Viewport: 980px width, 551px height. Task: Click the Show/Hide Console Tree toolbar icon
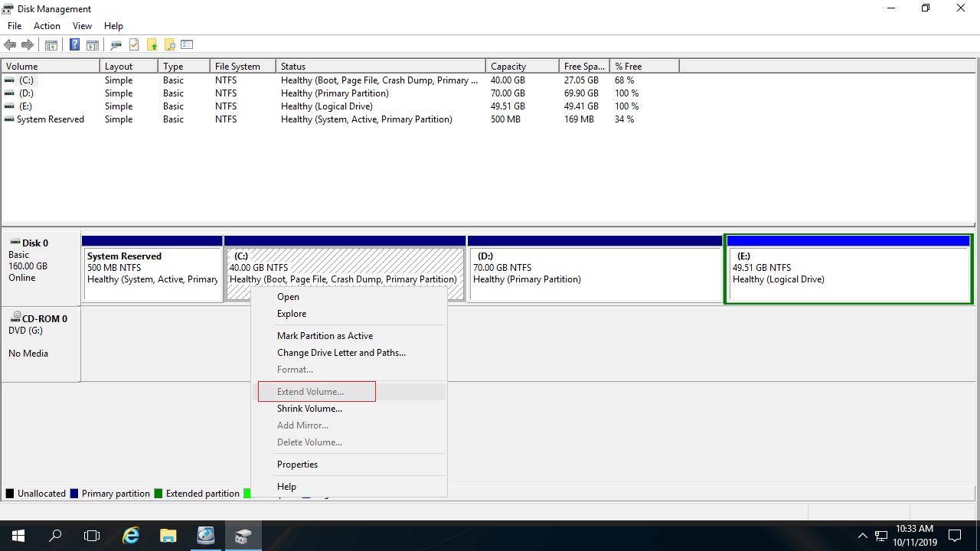pyautogui.click(x=51, y=45)
